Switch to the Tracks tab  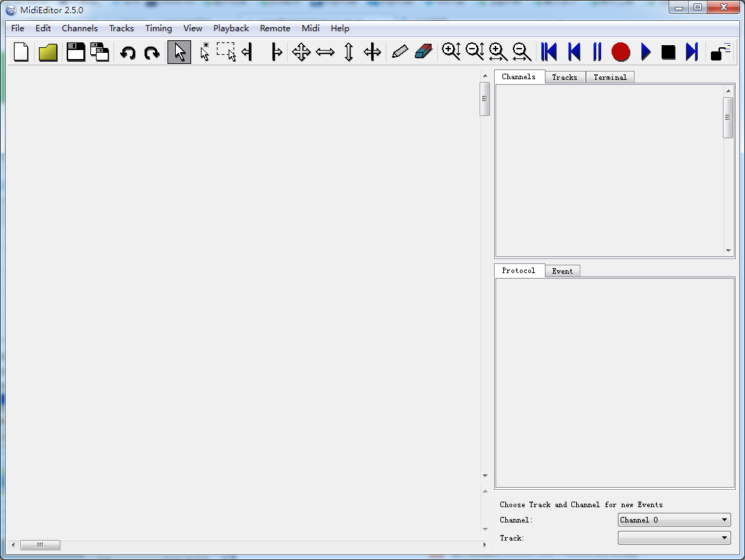click(565, 77)
